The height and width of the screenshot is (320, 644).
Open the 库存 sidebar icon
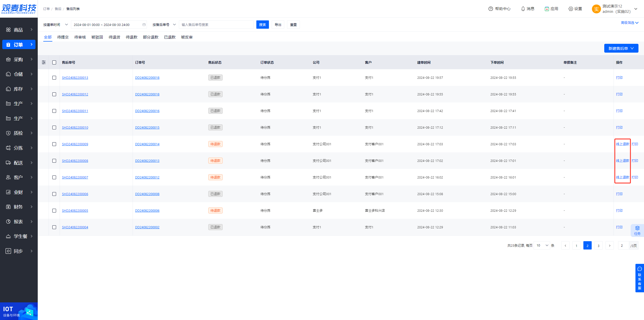[x=8, y=89]
